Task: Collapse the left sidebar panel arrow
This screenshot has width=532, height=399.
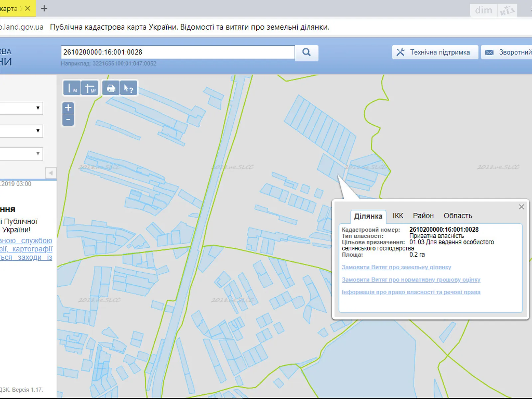Action: [x=51, y=173]
